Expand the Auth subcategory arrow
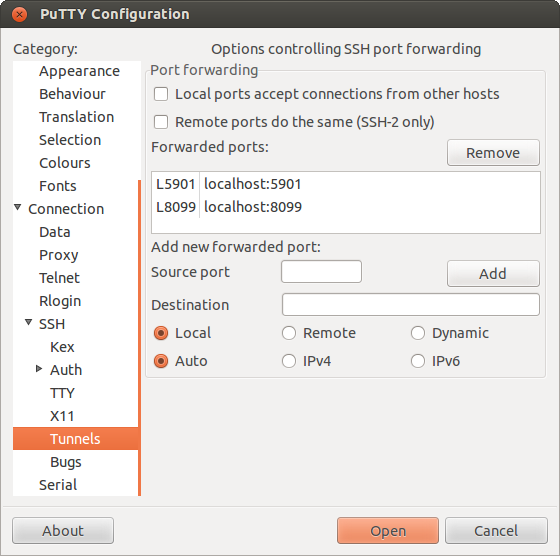 pyautogui.click(x=39, y=369)
